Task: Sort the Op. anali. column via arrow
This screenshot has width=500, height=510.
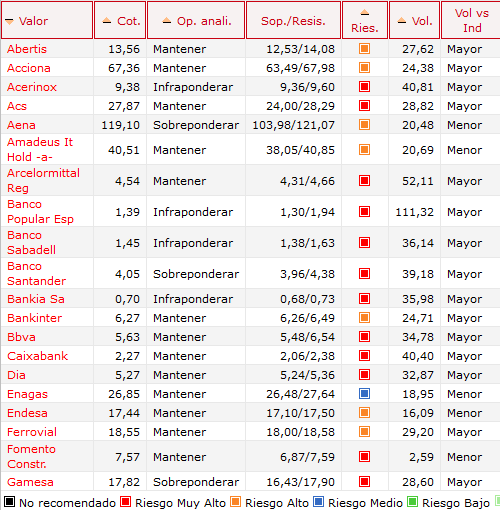Action: [167, 21]
